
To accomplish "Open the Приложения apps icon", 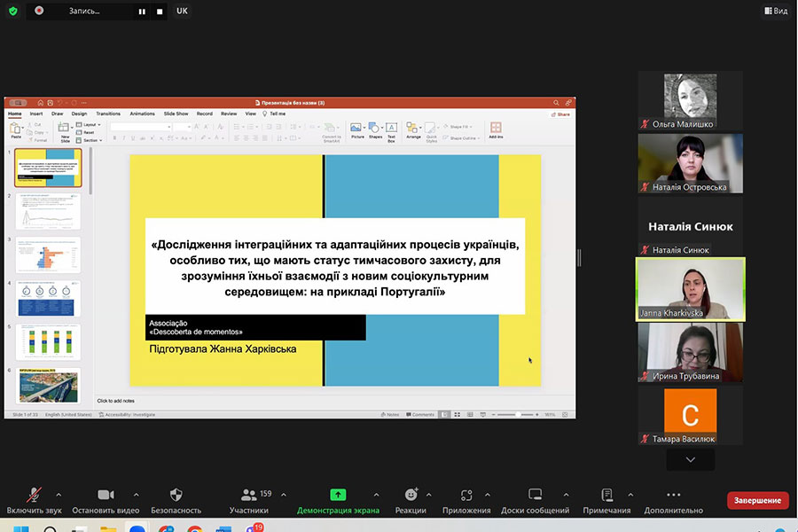I will pyautogui.click(x=466, y=495).
